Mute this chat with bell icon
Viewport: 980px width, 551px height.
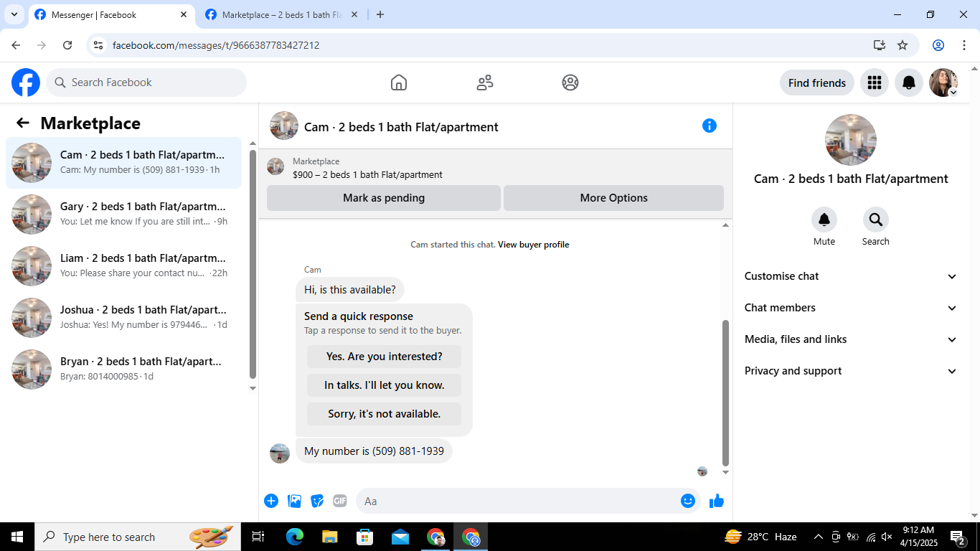(x=824, y=220)
